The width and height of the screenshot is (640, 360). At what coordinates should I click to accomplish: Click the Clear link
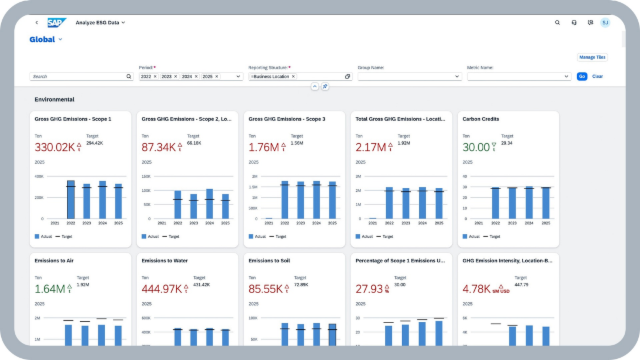[x=597, y=76]
